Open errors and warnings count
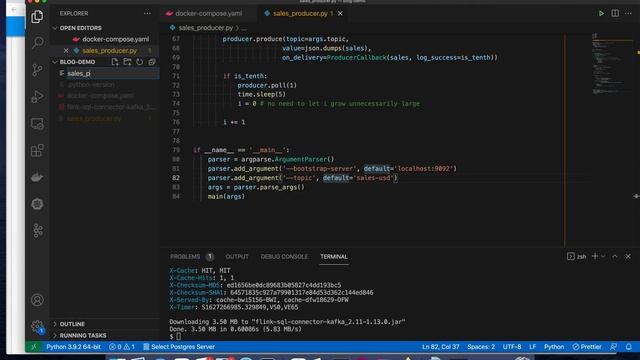 (122, 347)
